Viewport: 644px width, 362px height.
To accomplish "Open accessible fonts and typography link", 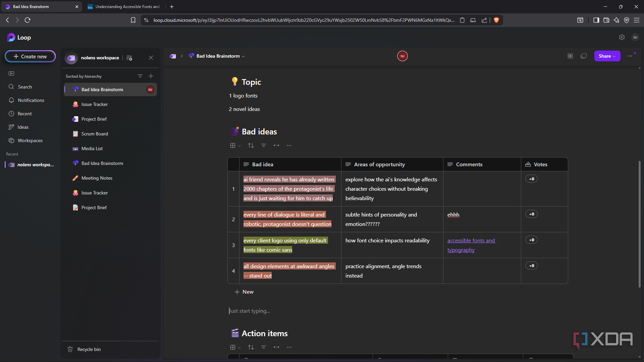I will click(x=472, y=245).
